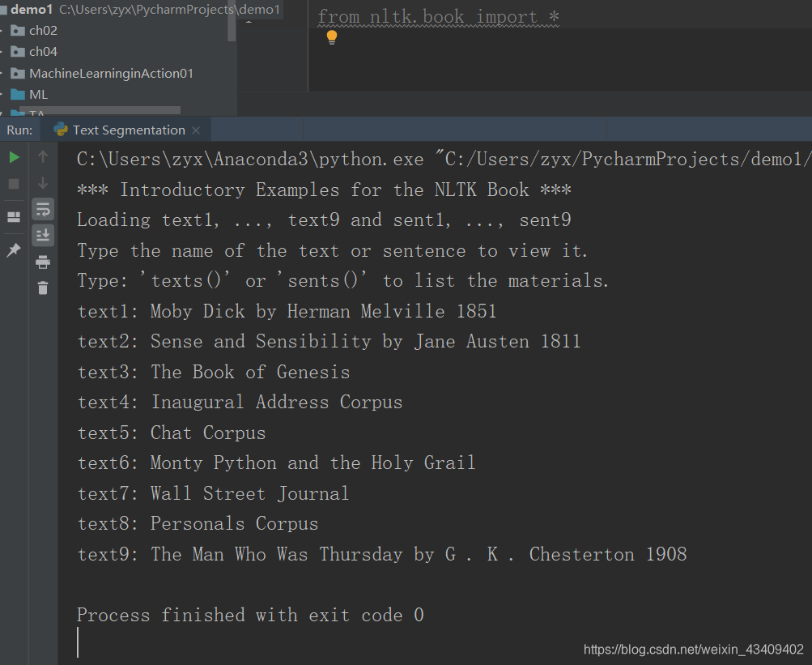Click the project tree horizontal scrollbar
Screen dimensions: 812x665
[100, 110]
